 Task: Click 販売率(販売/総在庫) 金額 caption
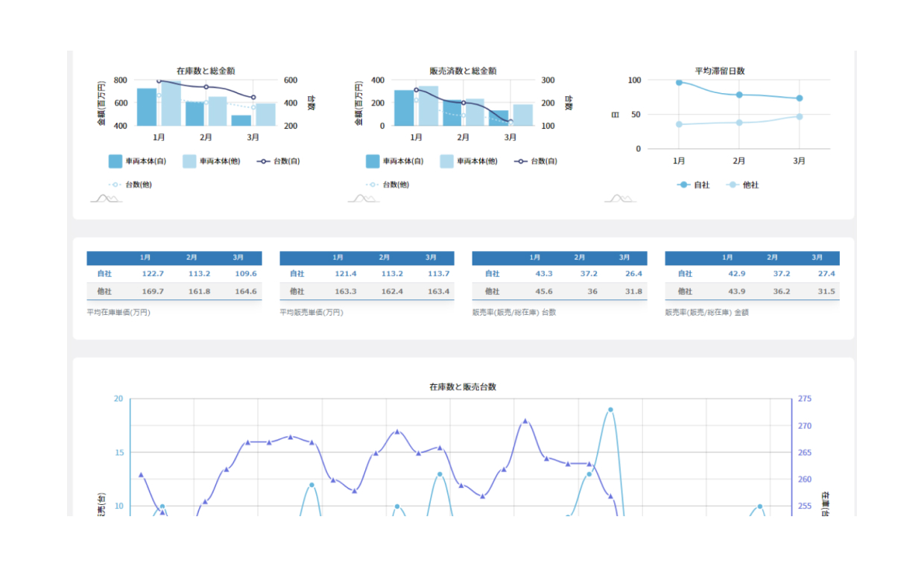click(x=706, y=312)
